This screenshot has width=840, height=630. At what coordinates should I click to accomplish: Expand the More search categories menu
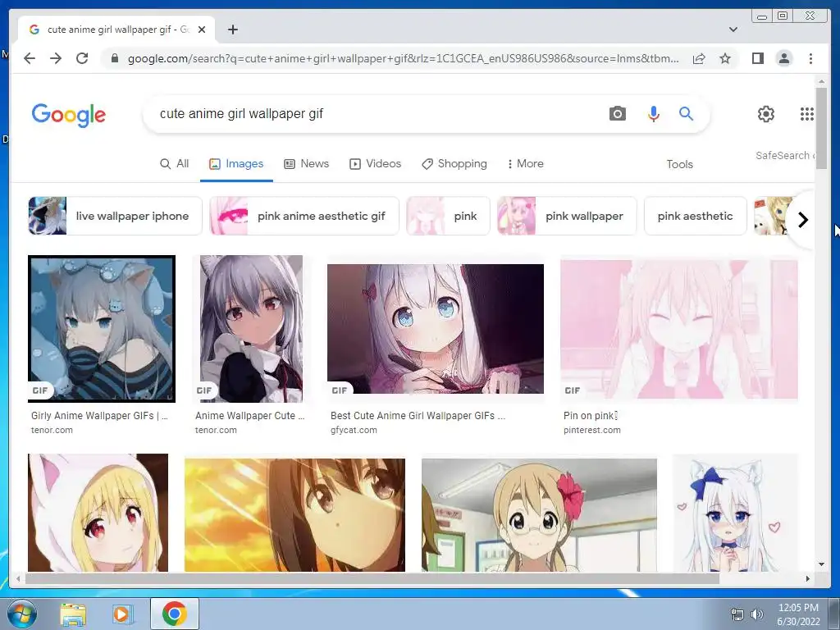526,163
